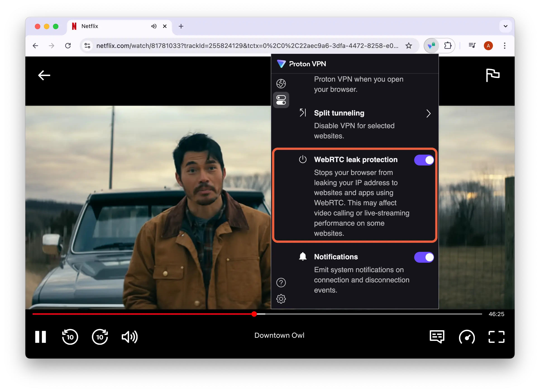Open the Chrome three-dot menu
This screenshot has height=392, width=540.
(x=504, y=46)
